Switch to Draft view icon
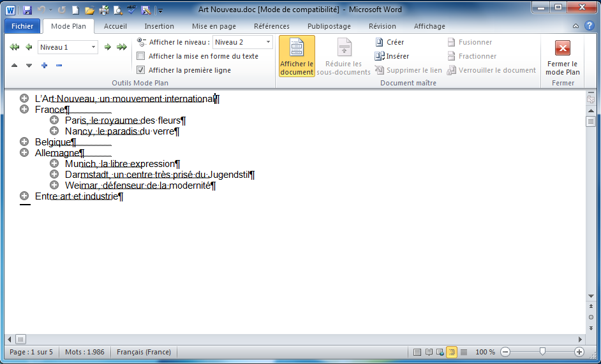The width and height of the screenshot is (601, 364). click(464, 352)
